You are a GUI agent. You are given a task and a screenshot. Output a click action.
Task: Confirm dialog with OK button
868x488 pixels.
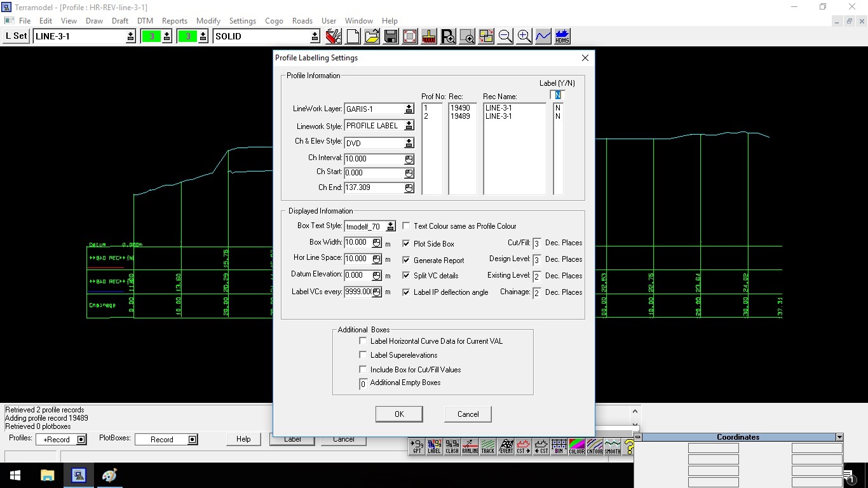(x=399, y=414)
